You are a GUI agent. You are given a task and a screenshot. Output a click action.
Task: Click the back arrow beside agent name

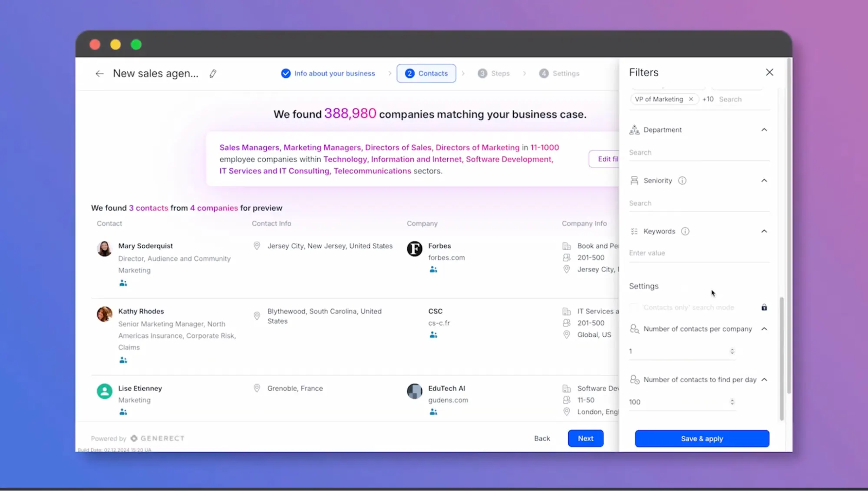(99, 73)
